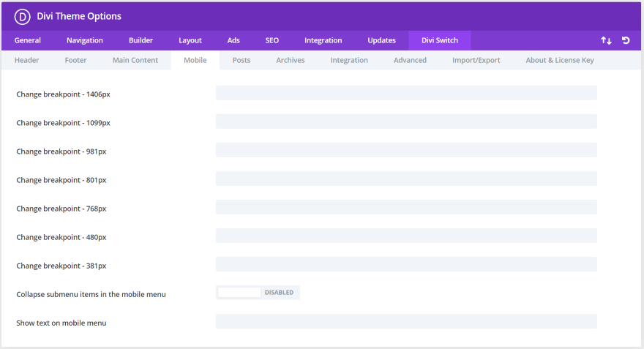Image resolution: width=644 pixels, height=349 pixels.
Task: Select the Import/Export sub-tab
Action: click(476, 60)
